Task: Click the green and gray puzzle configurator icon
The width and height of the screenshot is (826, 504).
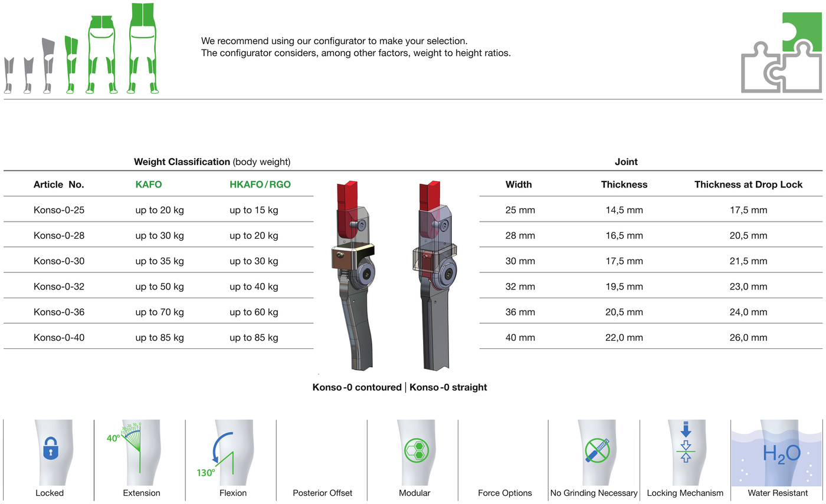Action: click(x=782, y=52)
